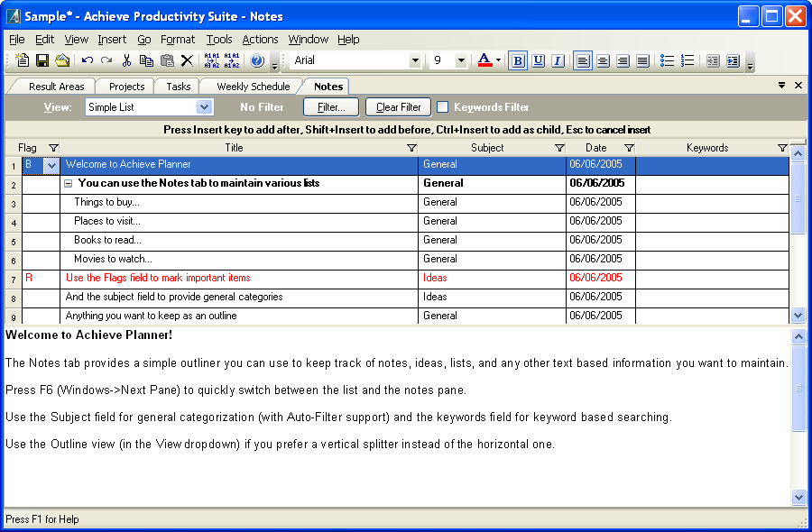Open the Tools menu
The width and height of the screenshot is (812, 532).
pos(219,40)
